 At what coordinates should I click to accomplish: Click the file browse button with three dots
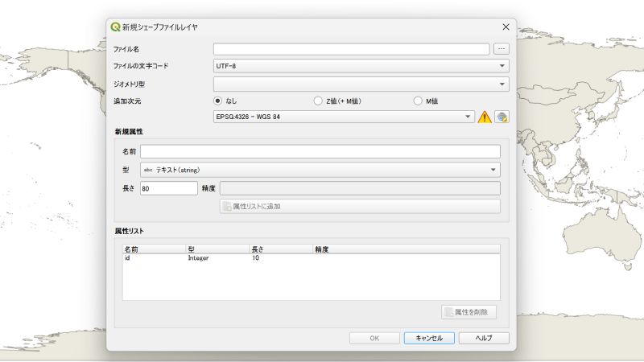click(502, 49)
